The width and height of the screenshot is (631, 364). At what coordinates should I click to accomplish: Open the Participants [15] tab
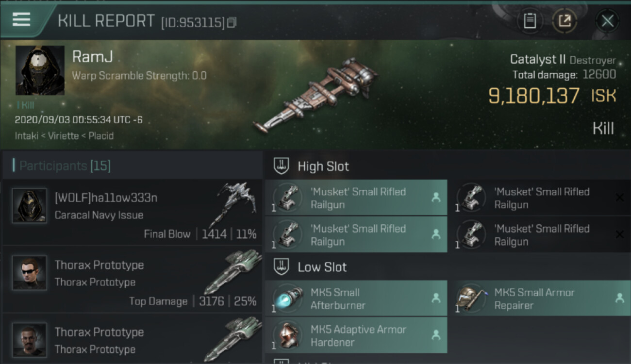click(65, 166)
